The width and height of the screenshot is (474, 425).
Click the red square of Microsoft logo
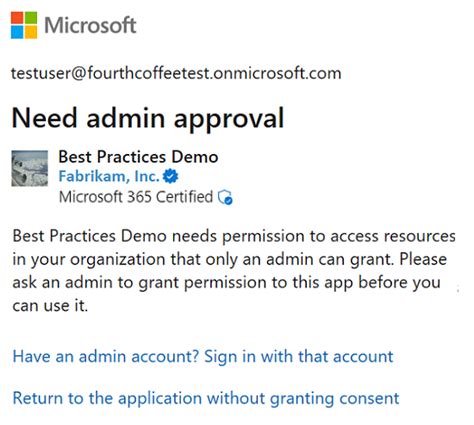click(x=17, y=18)
